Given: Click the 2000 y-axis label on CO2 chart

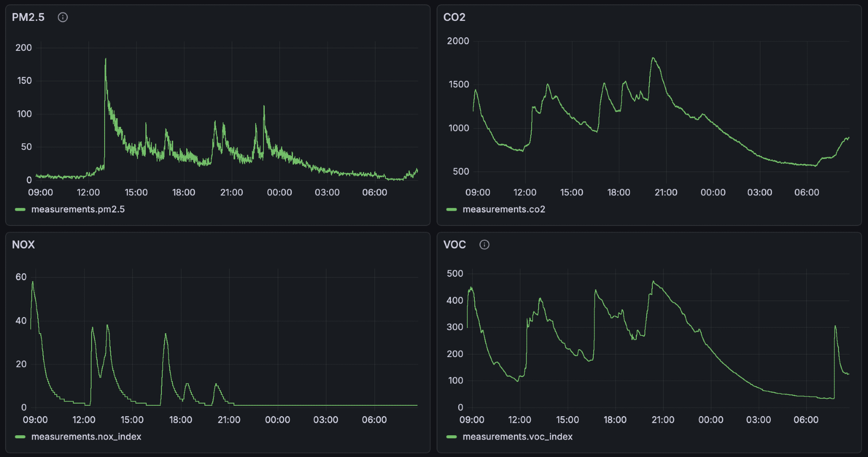Looking at the screenshot, I should pyautogui.click(x=458, y=41).
